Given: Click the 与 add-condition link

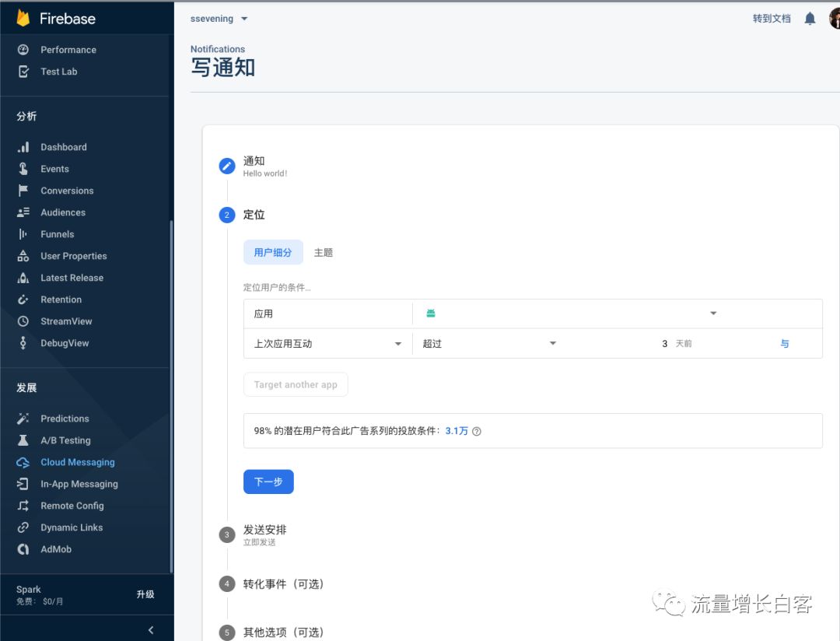Looking at the screenshot, I should pos(785,344).
